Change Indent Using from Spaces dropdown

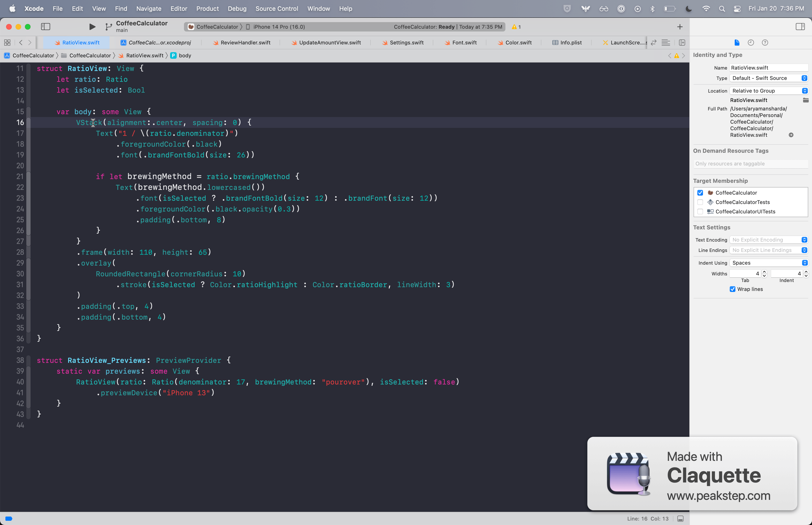coord(769,262)
